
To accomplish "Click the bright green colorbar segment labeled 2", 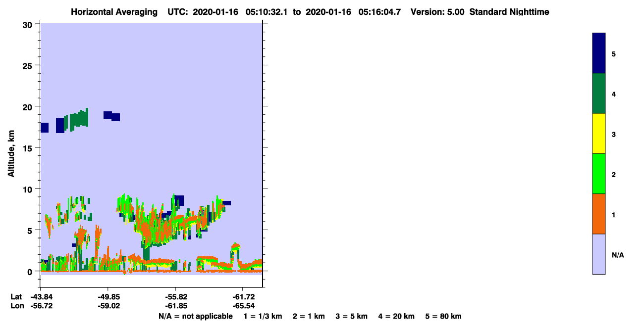I will click(x=599, y=174).
